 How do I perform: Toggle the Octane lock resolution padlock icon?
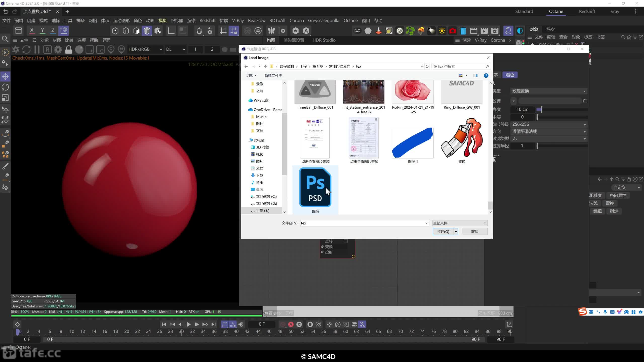pos(68,49)
